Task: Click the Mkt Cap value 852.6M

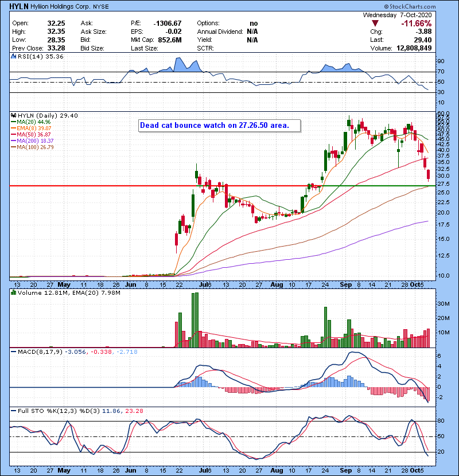Action: click(x=169, y=40)
